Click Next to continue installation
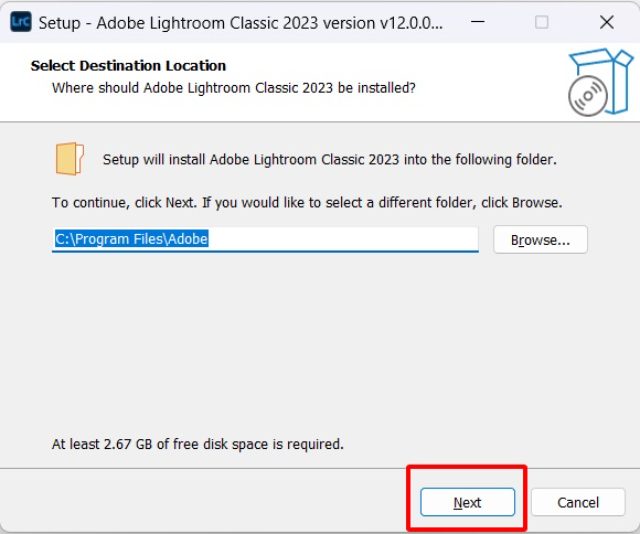Image resolution: width=640 pixels, height=534 pixels. [467, 502]
